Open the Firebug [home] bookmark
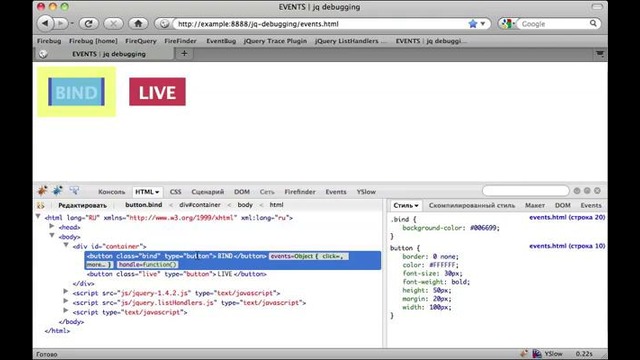Viewport: 640px width, 360px height. tap(93, 41)
